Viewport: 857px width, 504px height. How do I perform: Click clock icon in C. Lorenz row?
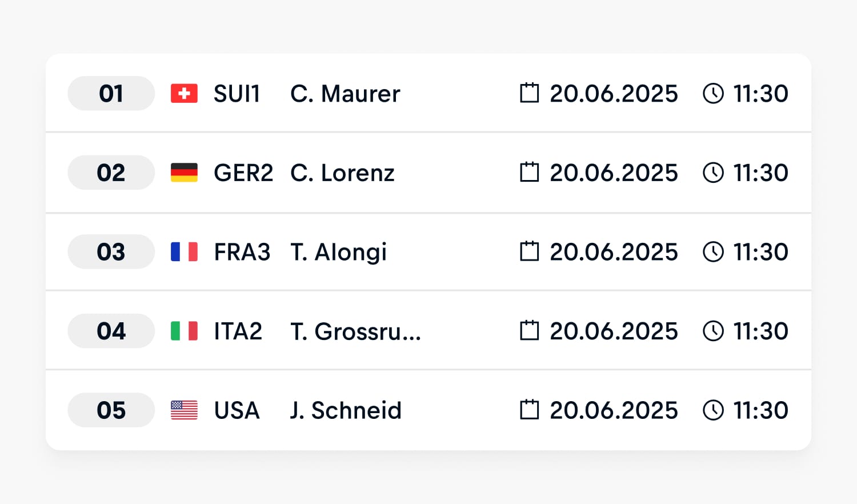[x=713, y=173]
